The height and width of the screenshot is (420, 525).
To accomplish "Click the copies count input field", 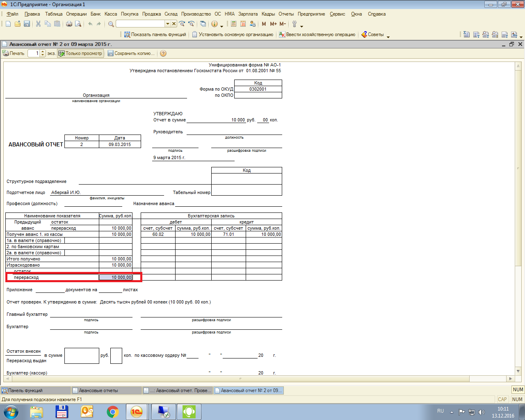I will pyautogui.click(x=34, y=53).
